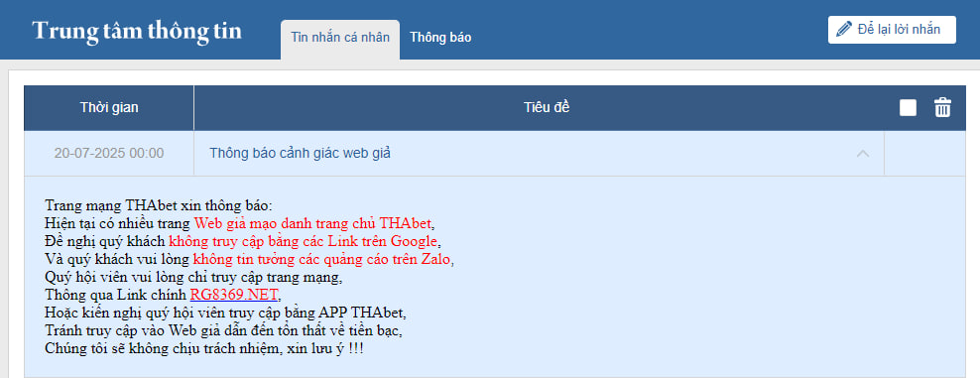Viewport: 980px width, 378px height.
Task: Click the date 20-07-2025 00:00
Action: pos(109,153)
